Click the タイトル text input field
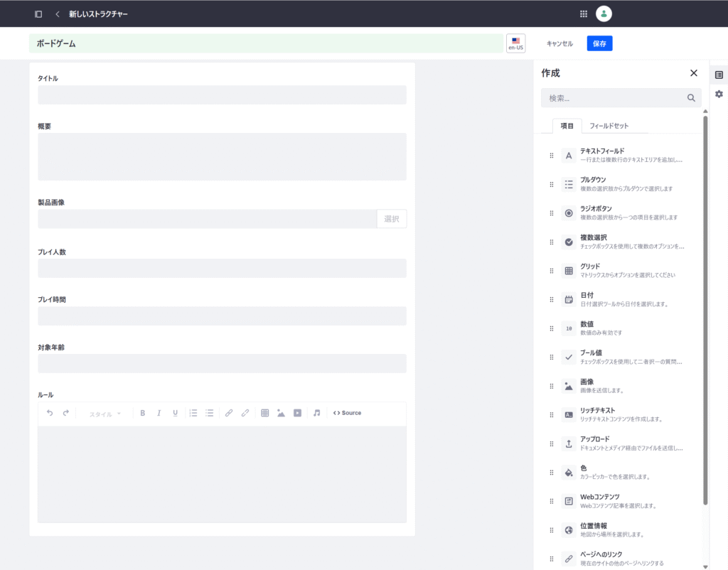728x570 pixels. point(222,95)
